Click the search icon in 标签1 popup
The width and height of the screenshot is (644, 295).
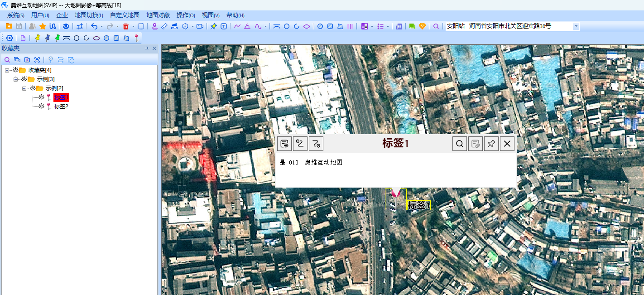[460, 144]
